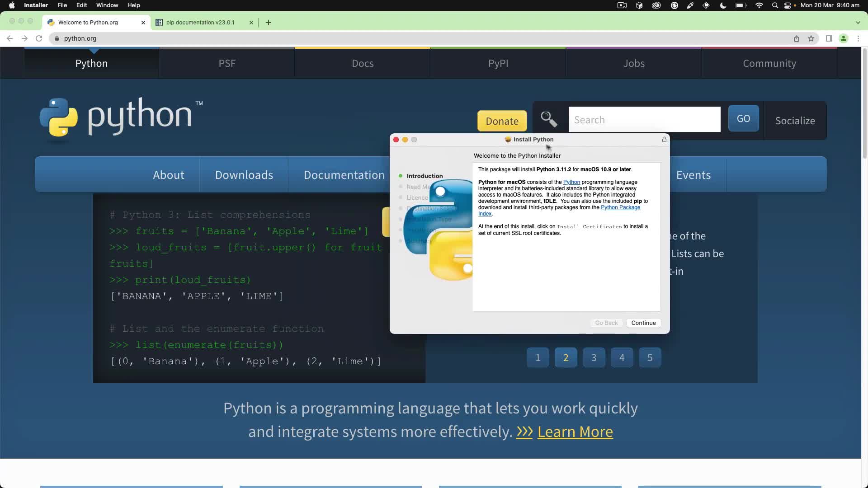The height and width of the screenshot is (488, 868).
Task: Click the padlock icon next to python.org URL
Action: (x=57, y=38)
